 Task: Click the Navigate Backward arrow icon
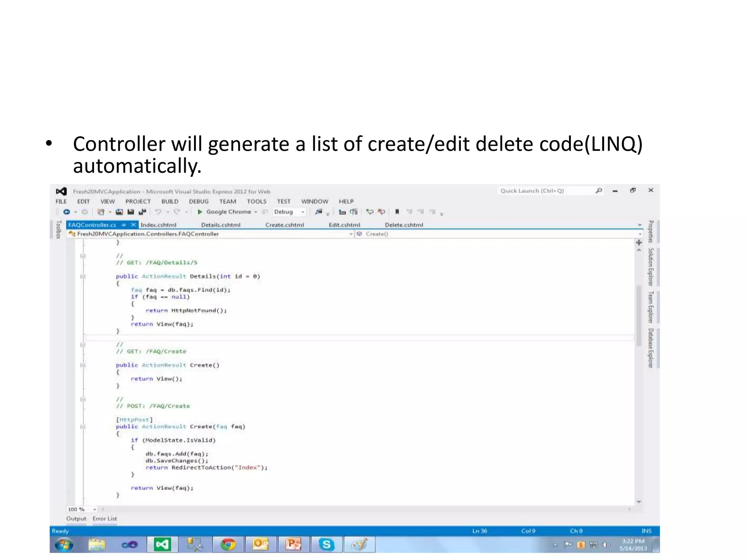(66, 212)
